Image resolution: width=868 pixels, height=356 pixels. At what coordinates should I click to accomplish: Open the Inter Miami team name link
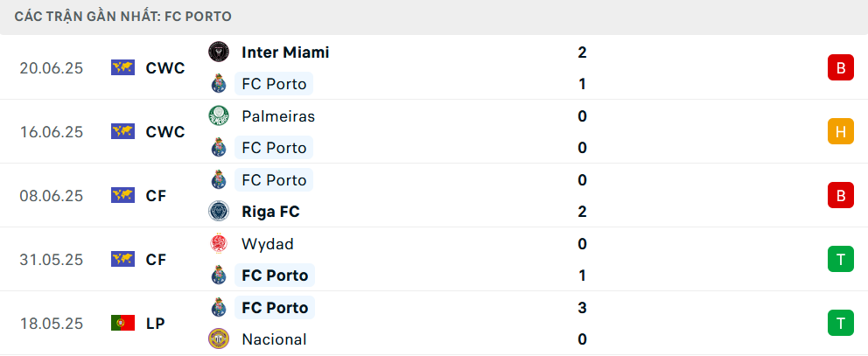coord(285,52)
